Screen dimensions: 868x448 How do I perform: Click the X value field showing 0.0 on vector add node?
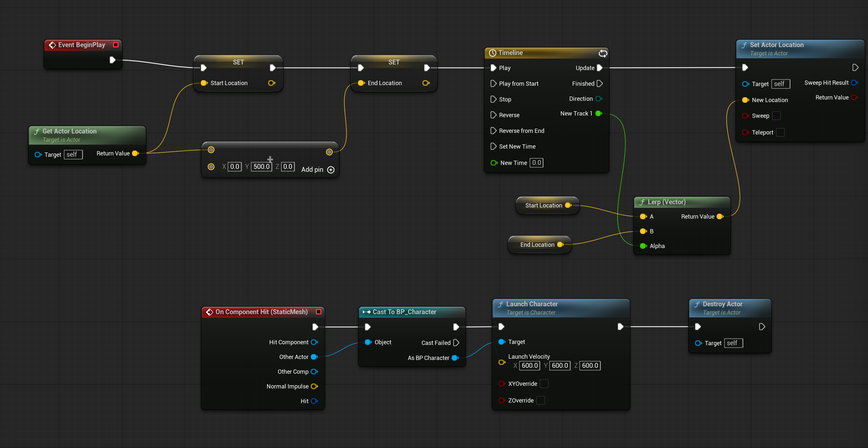[235, 167]
